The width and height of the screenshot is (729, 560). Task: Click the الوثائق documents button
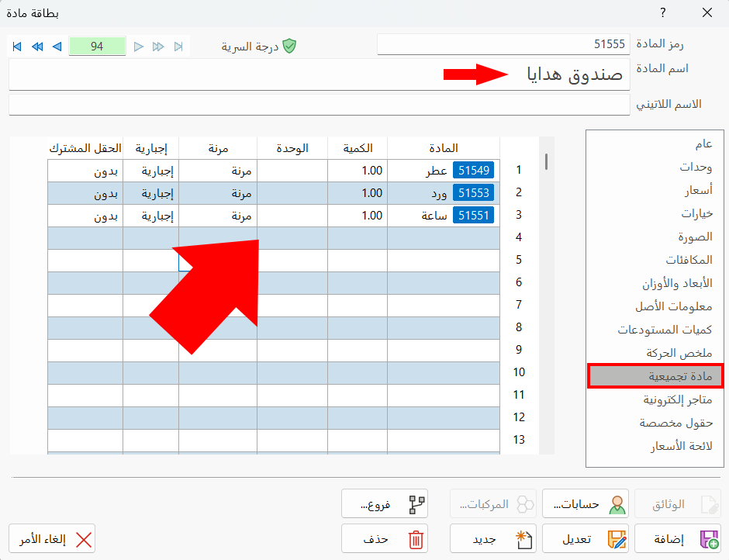tap(678, 503)
